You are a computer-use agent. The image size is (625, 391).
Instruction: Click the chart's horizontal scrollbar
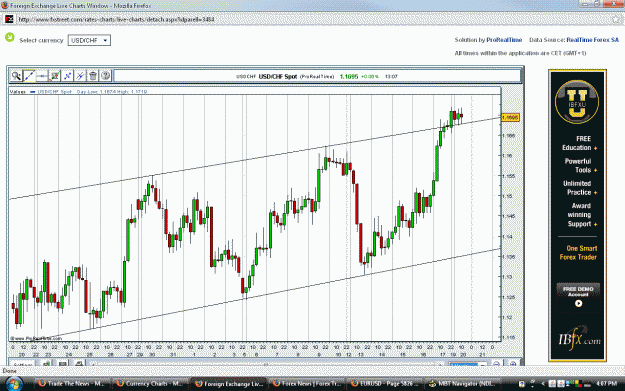click(x=267, y=364)
